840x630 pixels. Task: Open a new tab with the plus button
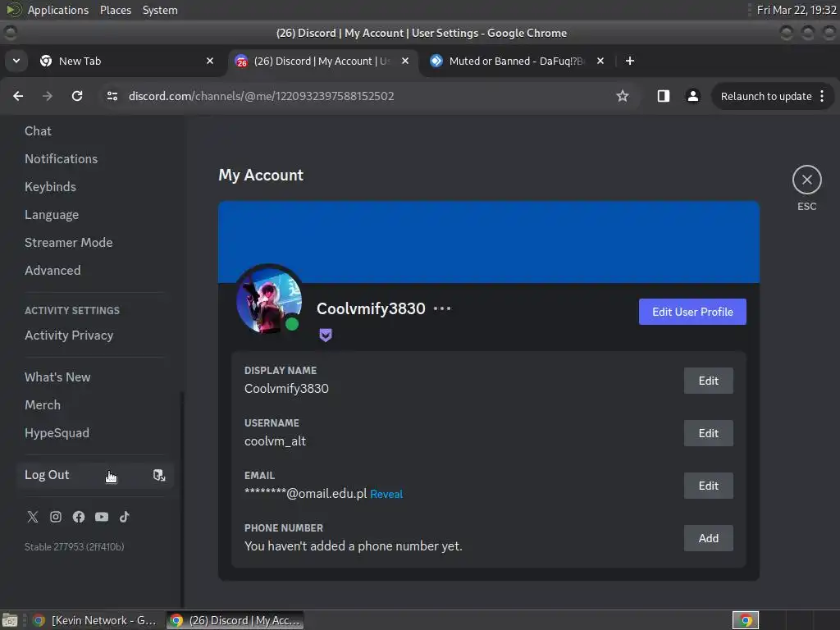coord(630,61)
